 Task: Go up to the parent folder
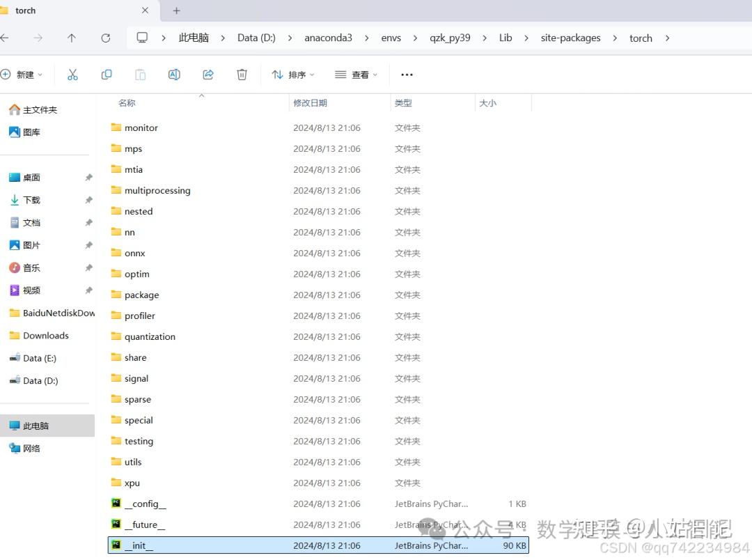(x=71, y=38)
